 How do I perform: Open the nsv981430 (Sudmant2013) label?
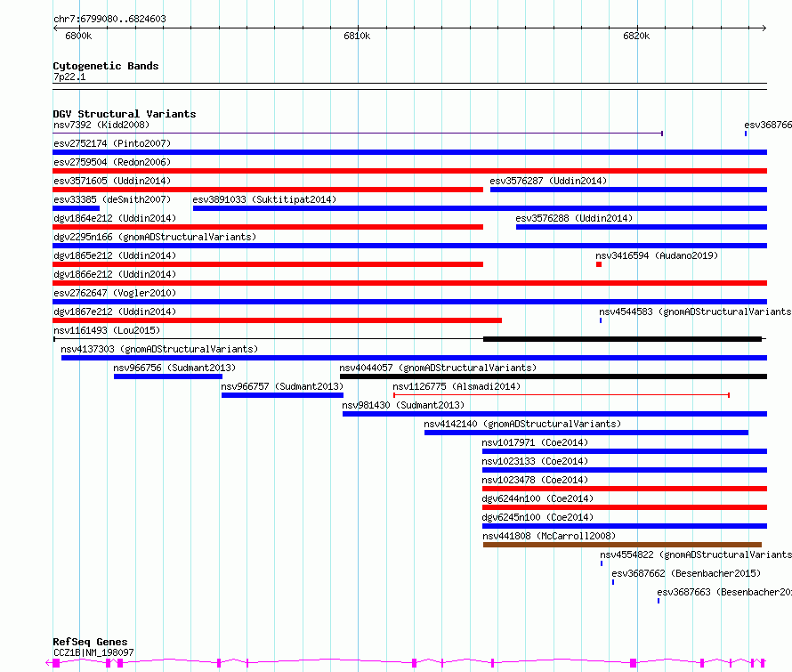click(x=403, y=405)
